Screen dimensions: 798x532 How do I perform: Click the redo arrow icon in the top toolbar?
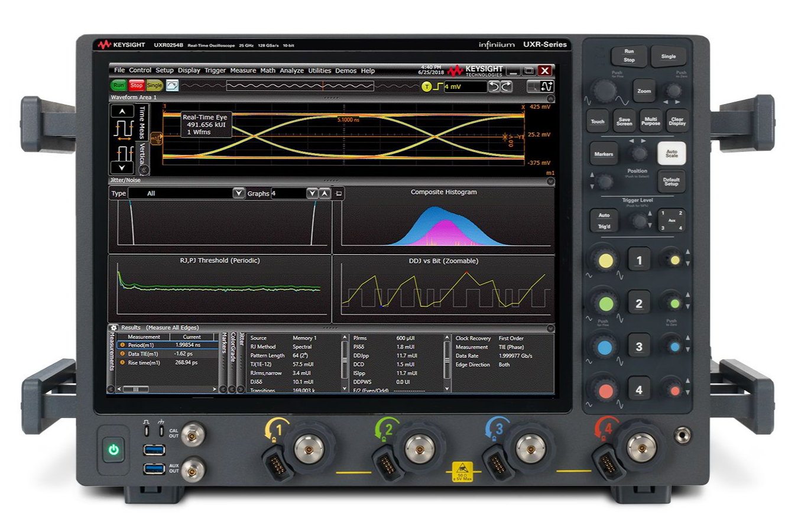[505, 86]
